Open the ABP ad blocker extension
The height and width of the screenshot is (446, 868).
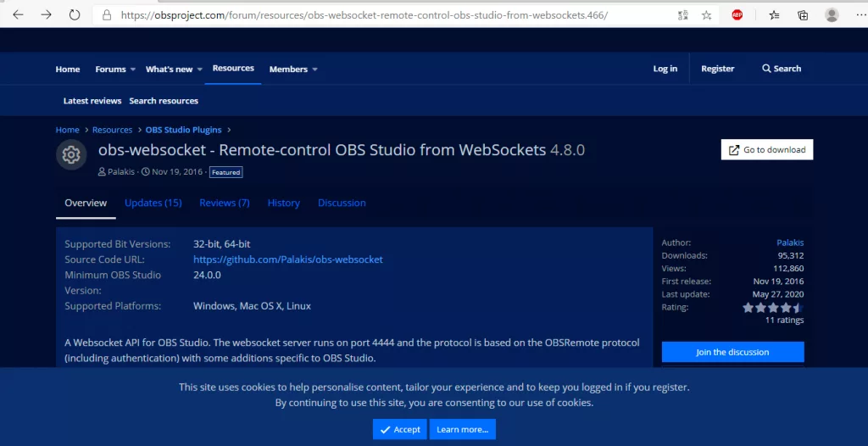coord(737,15)
